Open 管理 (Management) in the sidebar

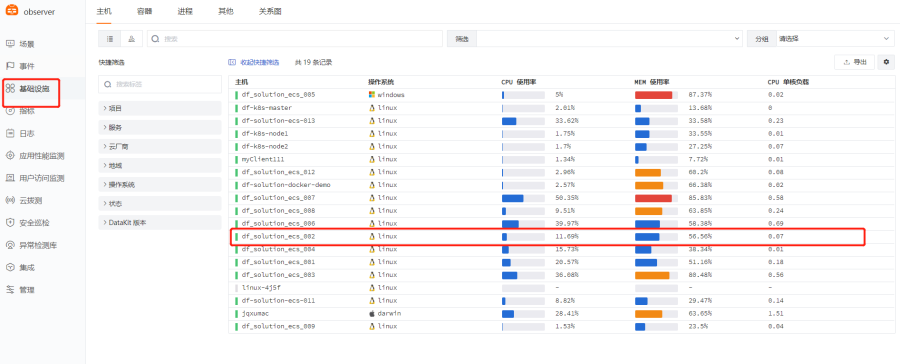pos(27,290)
